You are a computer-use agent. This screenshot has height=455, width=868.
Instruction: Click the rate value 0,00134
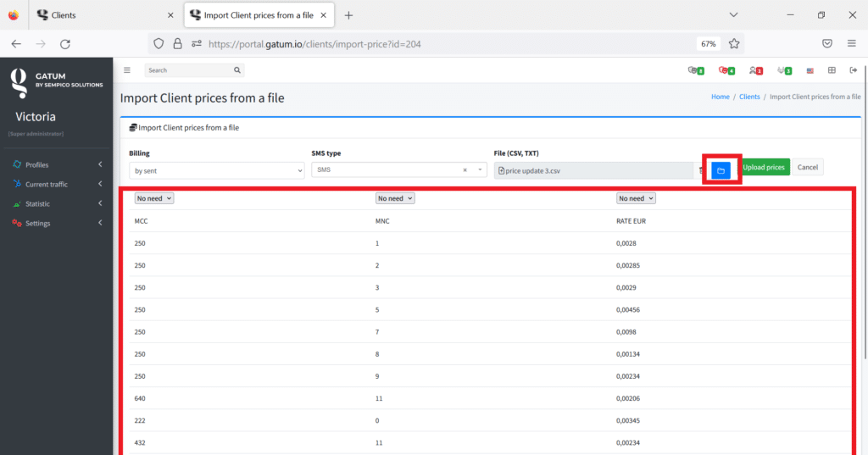click(x=628, y=353)
